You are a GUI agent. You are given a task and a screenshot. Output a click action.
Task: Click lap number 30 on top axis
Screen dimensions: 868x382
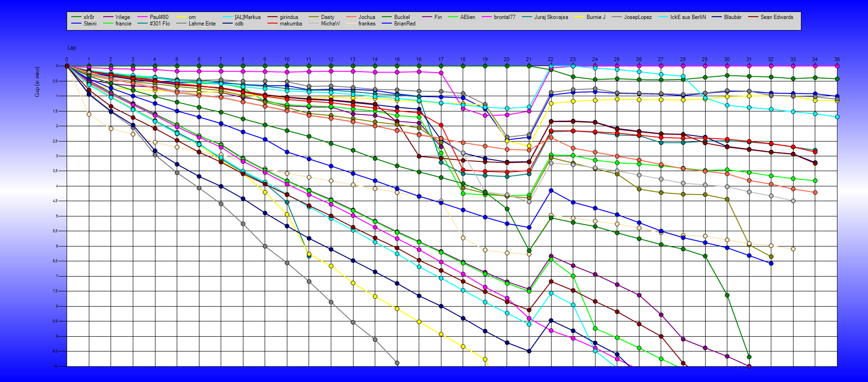coord(727,59)
